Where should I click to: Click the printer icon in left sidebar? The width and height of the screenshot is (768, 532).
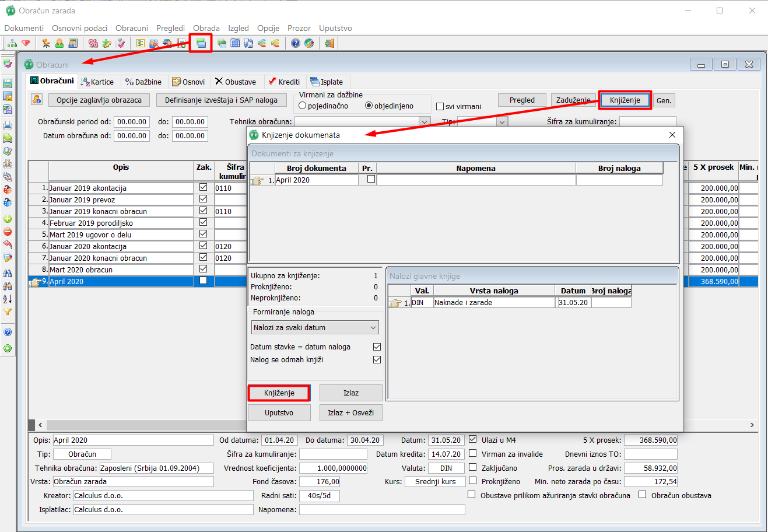tap(8, 125)
